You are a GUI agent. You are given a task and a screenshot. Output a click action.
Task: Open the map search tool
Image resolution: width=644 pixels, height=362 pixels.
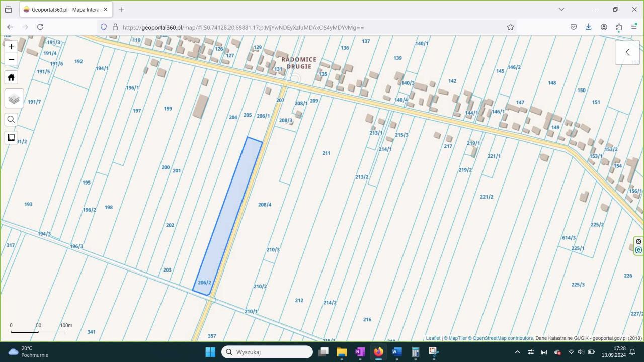[11, 120]
